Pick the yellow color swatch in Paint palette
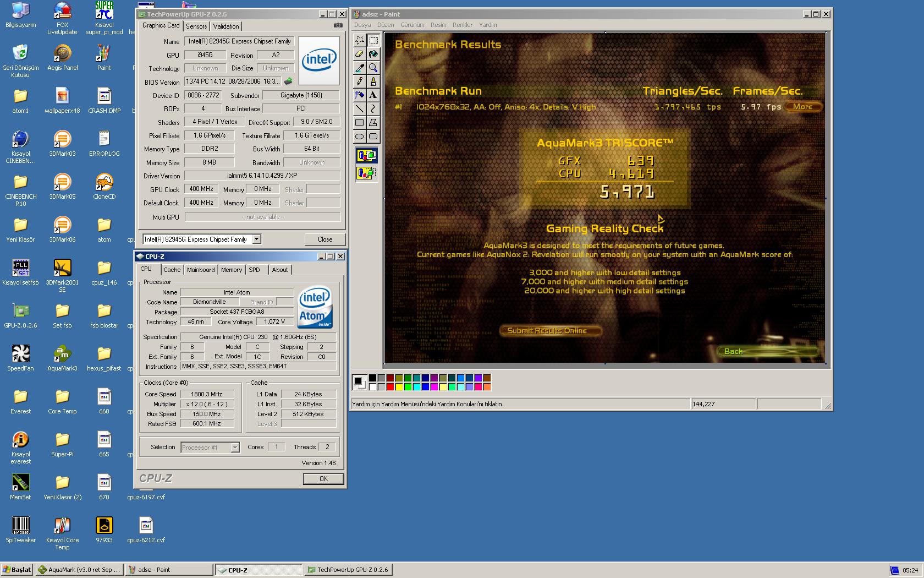This screenshot has height=578, width=924. [399, 386]
